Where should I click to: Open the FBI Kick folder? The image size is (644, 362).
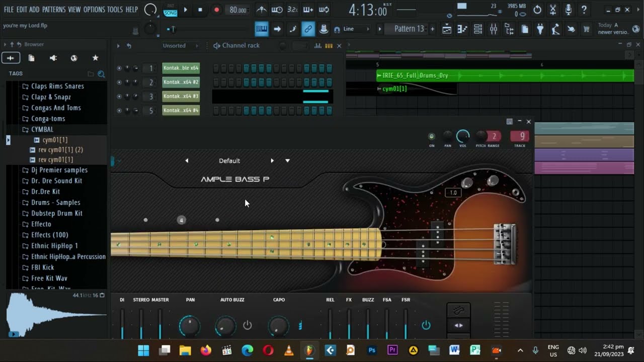click(42, 267)
